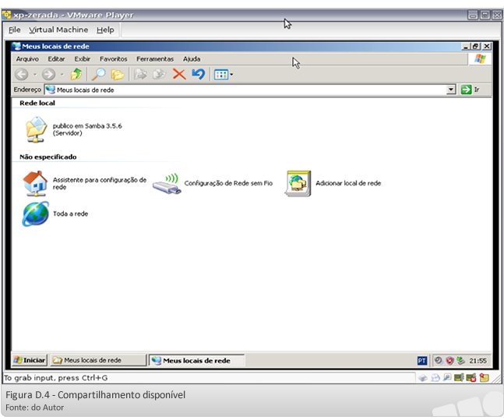Open the Search magnifier tool
This screenshot has width=504, height=420.
tap(98, 74)
